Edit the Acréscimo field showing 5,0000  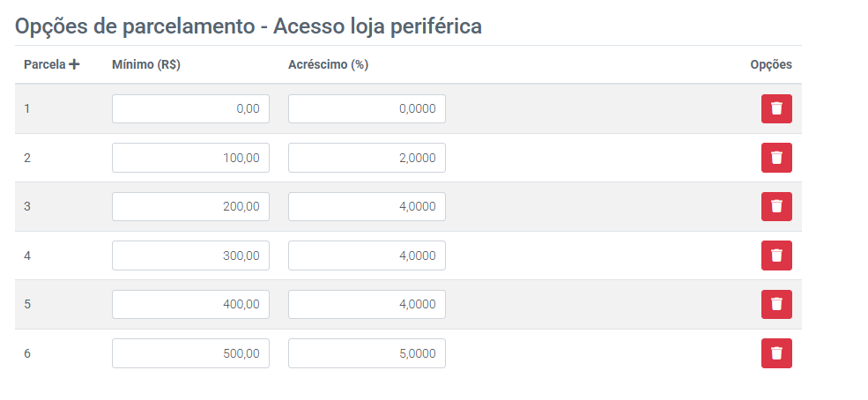coord(367,353)
